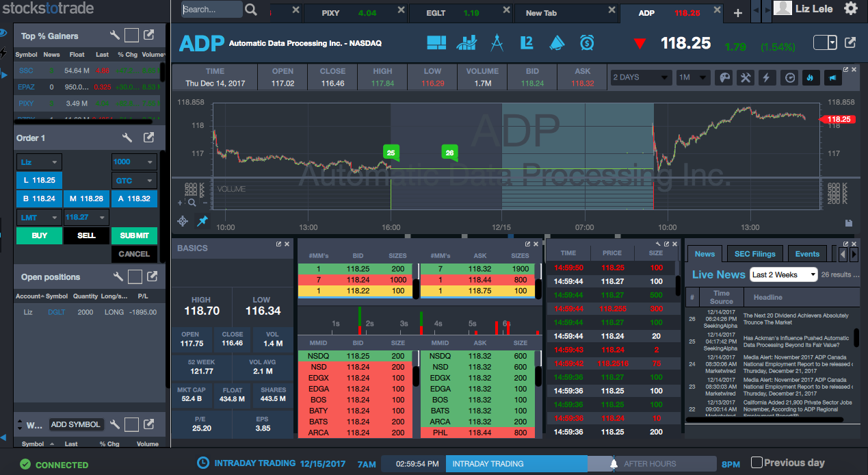The image size is (868, 475).
Task: Open the Level 2 icon
Action: pyautogui.click(x=526, y=43)
